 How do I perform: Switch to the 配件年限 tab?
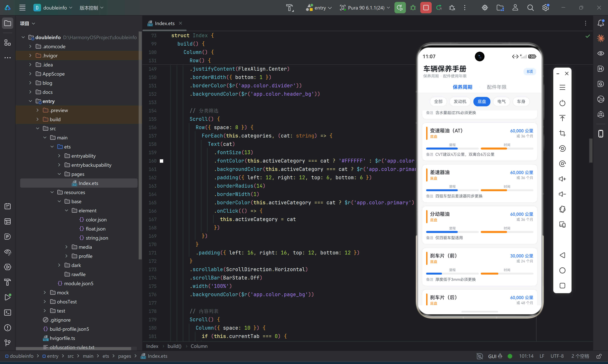click(x=496, y=87)
